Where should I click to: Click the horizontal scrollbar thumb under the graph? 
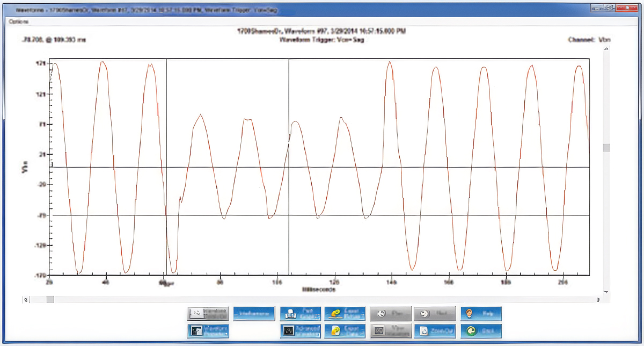pyautogui.click(x=50, y=300)
